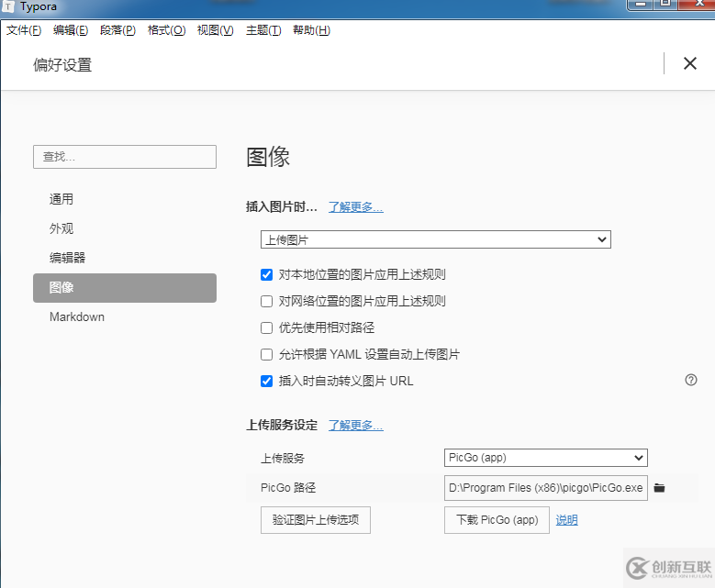Toggle 插入时自动转义图片 URL checkbox
Image resolution: width=715 pixels, height=588 pixels.
[x=266, y=381]
